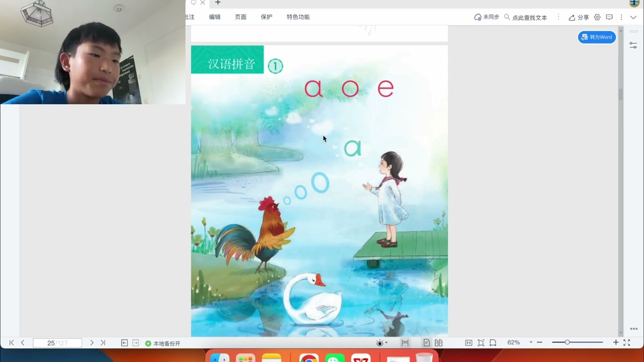
Task: Open the feedback comment icon
Action: point(609,17)
